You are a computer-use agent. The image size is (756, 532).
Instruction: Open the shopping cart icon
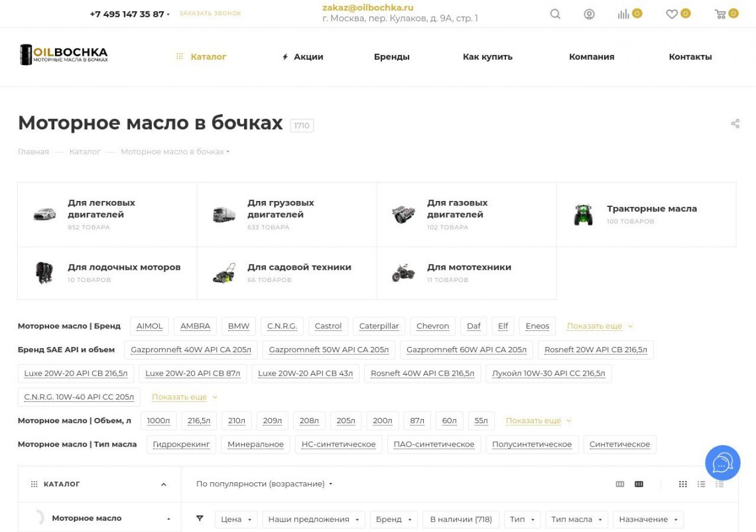[x=720, y=13]
